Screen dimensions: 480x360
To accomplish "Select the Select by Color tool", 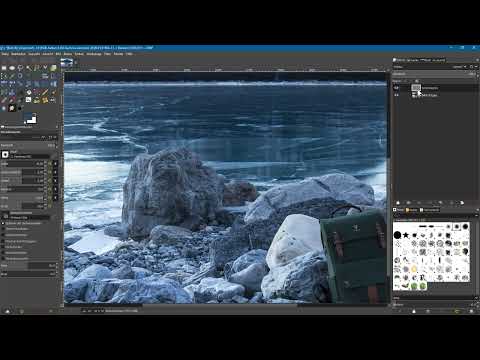I will click(37, 68).
